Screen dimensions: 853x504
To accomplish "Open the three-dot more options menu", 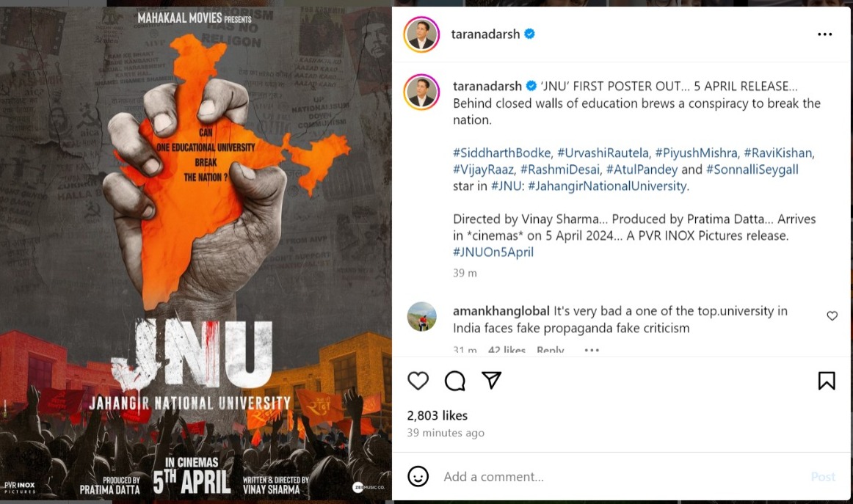I will 824,34.
